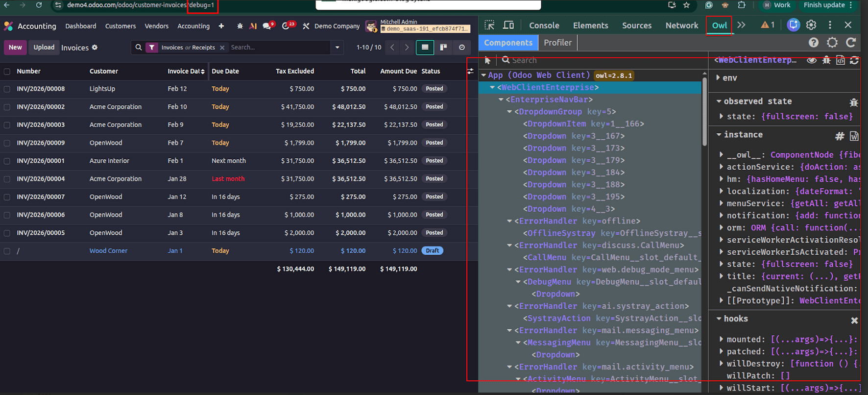Open the Vendors menu
Screen dimensions: 868x395
[x=156, y=26]
